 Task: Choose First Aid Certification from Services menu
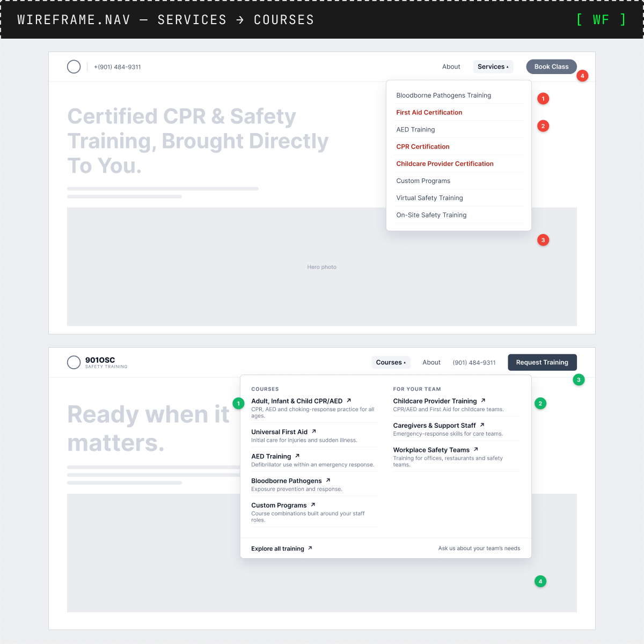tap(460, 112)
